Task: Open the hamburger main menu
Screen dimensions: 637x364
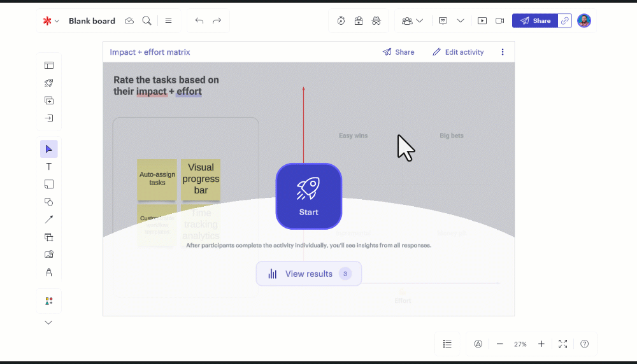Action: pyautogui.click(x=169, y=21)
